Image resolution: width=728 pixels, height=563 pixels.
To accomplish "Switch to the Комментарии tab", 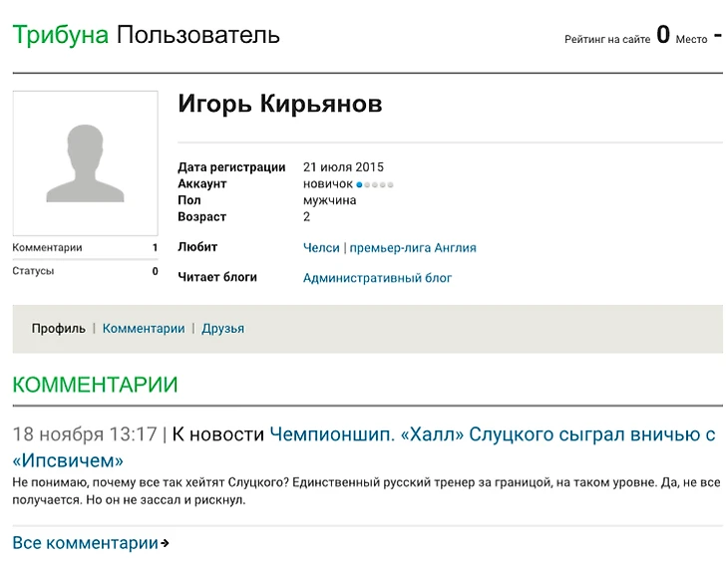I will 144,329.
